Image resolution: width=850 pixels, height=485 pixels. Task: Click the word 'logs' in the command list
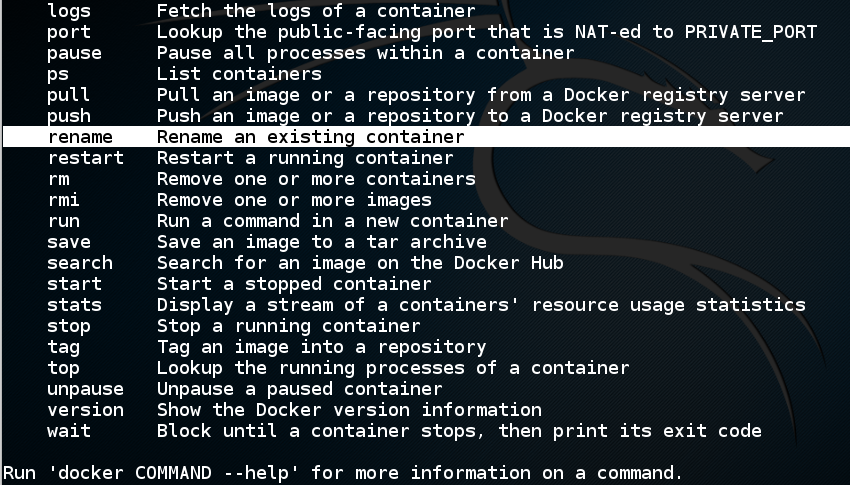point(68,11)
